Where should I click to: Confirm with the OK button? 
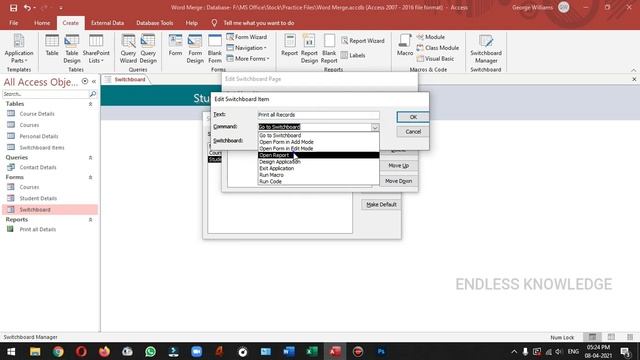point(413,117)
